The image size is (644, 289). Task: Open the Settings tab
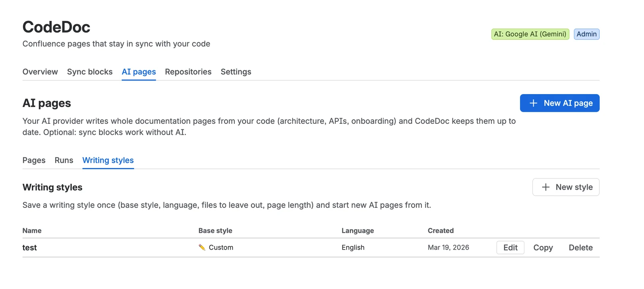[x=236, y=72]
